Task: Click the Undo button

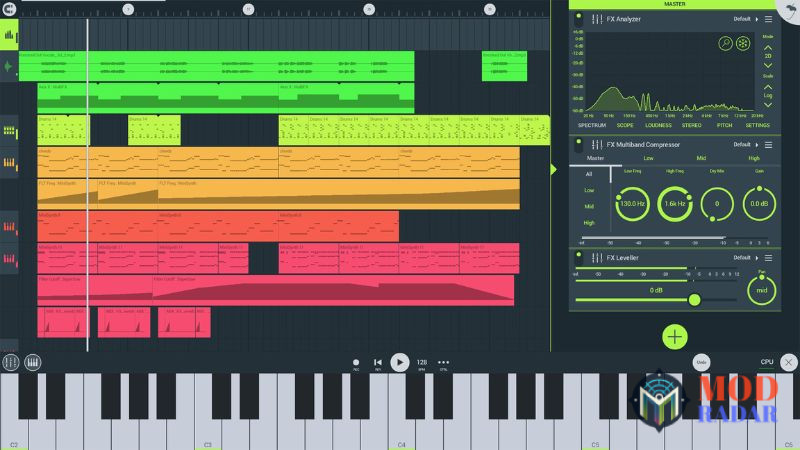Action: click(702, 362)
